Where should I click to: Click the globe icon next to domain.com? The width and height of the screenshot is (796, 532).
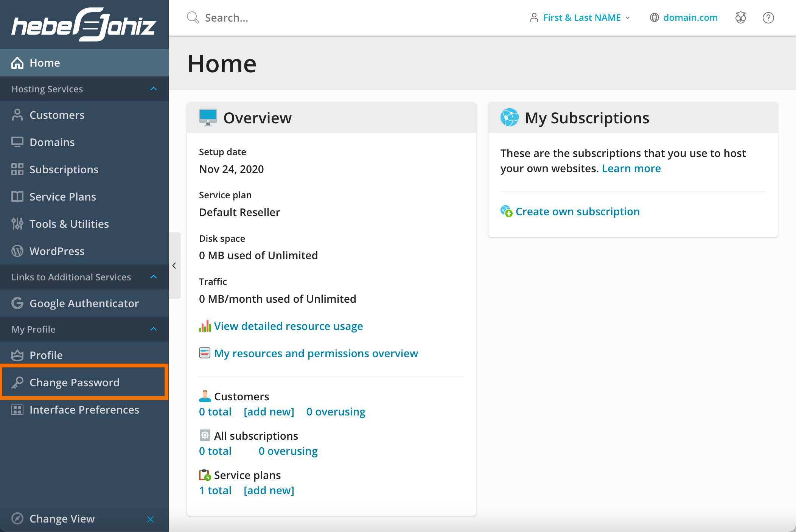pyautogui.click(x=655, y=17)
